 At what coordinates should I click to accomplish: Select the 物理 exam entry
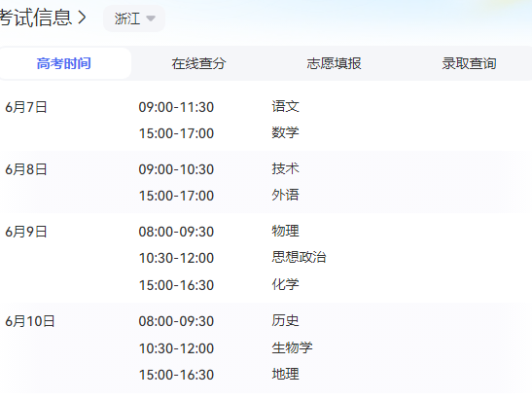pyautogui.click(x=285, y=232)
